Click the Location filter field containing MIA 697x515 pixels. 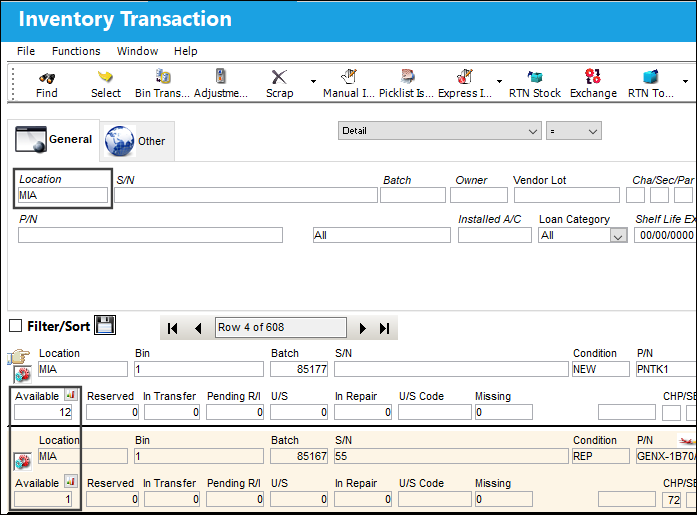(x=63, y=195)
